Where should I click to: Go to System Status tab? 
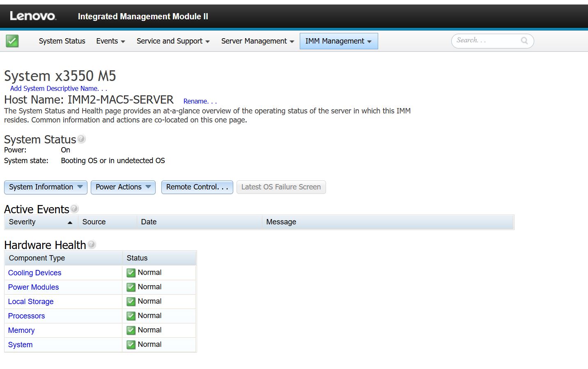[x=62, y=41]
